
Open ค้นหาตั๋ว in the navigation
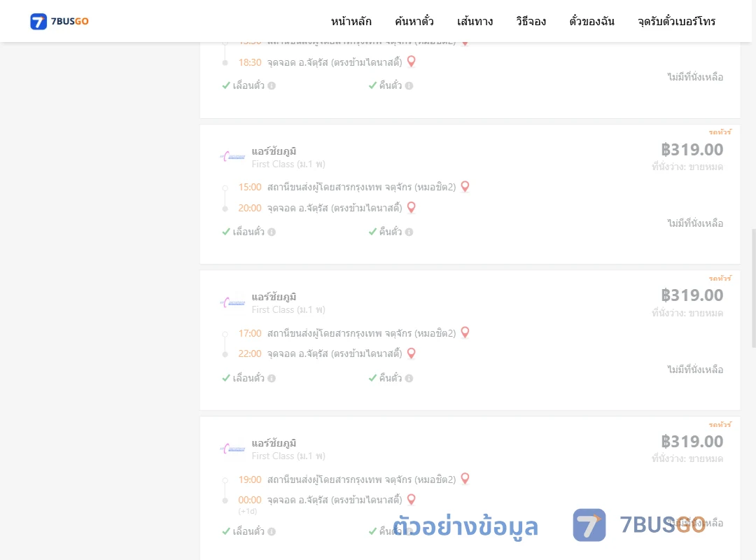pyautogui.click(x=414, y=21)
